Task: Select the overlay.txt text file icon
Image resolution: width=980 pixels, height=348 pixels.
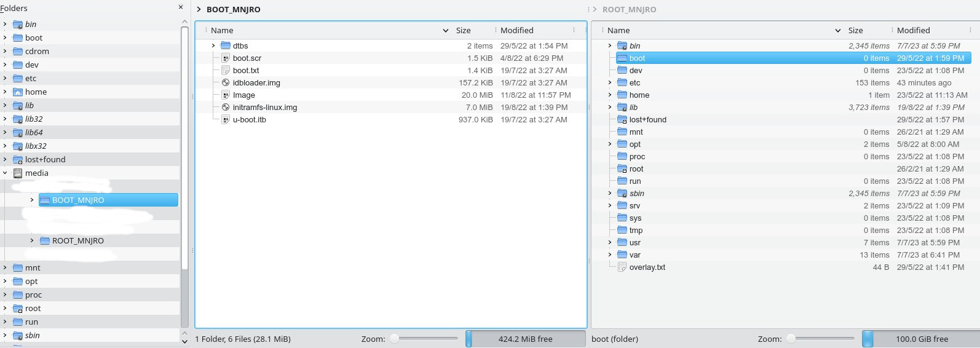Action: pyautogui.click(x=622, y=267)
